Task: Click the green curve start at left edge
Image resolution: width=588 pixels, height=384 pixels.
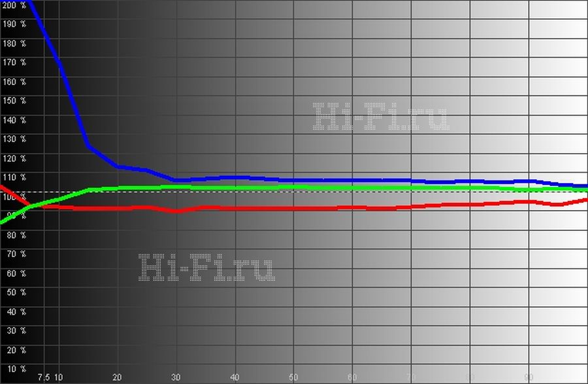Action: coord(3,221)
